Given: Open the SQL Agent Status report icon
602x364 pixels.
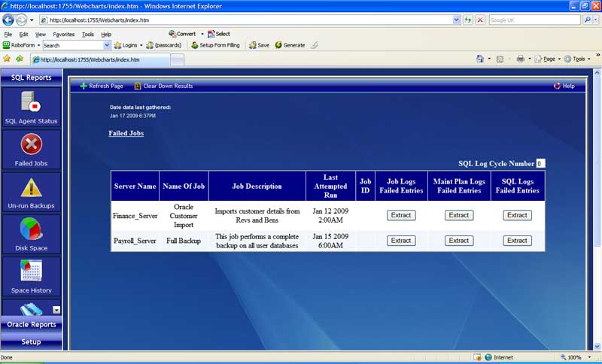Looking at the screenshot, I should (31, 102).
